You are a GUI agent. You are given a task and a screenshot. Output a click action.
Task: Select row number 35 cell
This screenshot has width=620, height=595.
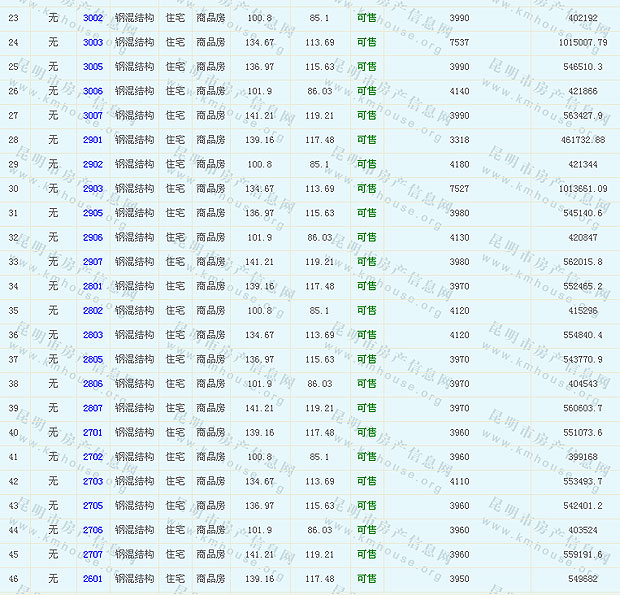pos(13,310)
